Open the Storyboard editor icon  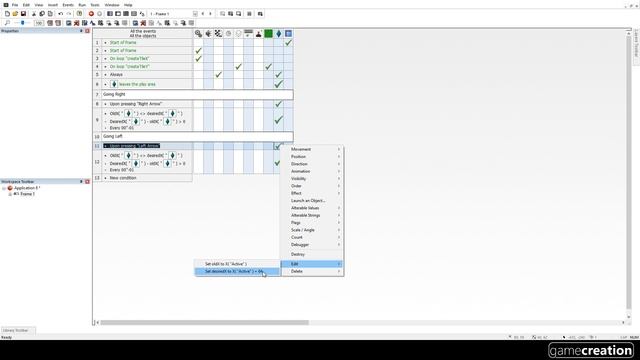(x=110, y=14)
